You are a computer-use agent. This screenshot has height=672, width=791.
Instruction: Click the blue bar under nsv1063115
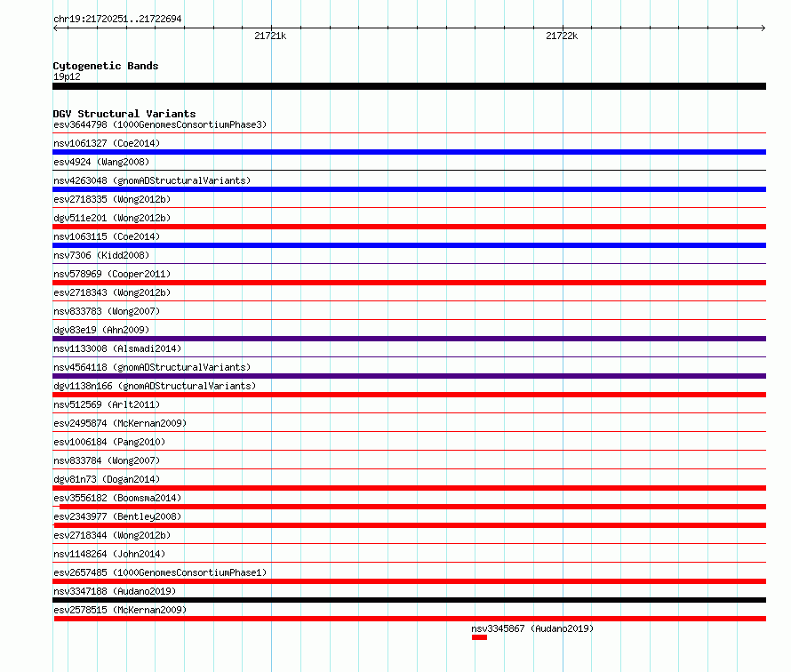tap(409, 245)
